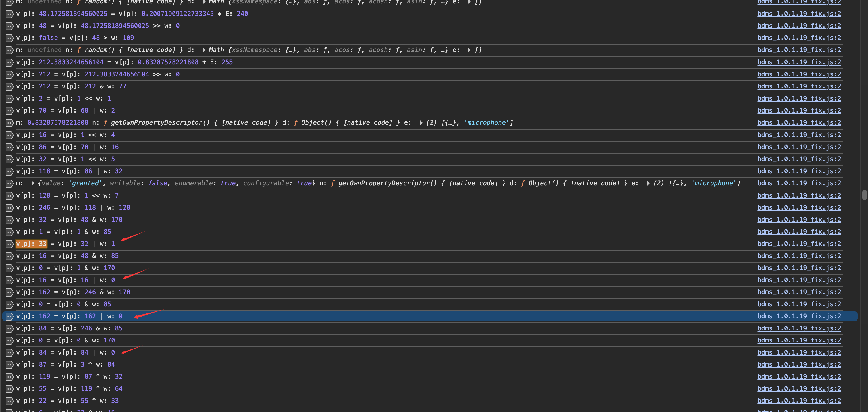Click logpoint icon next to '70 = v[p]: 68 | w: 2'
This screenshot has height=412, width=868.
10,111
